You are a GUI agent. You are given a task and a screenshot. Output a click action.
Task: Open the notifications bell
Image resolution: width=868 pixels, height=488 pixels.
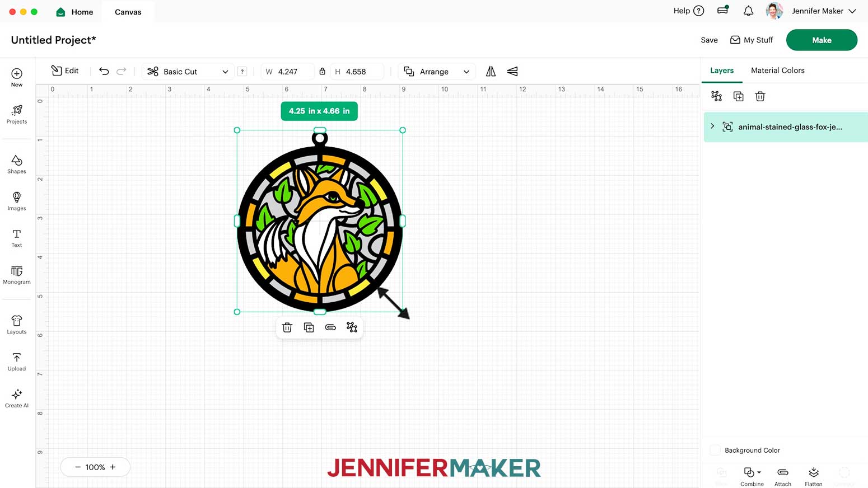click(748, 11)
